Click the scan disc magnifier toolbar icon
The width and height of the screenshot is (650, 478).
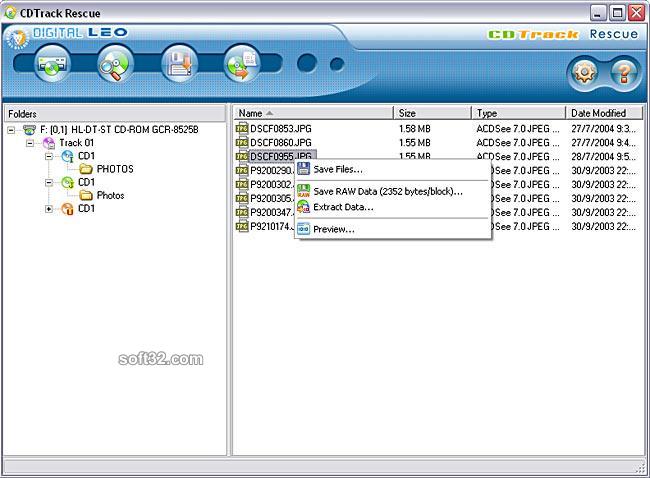(x=116, y=64)
